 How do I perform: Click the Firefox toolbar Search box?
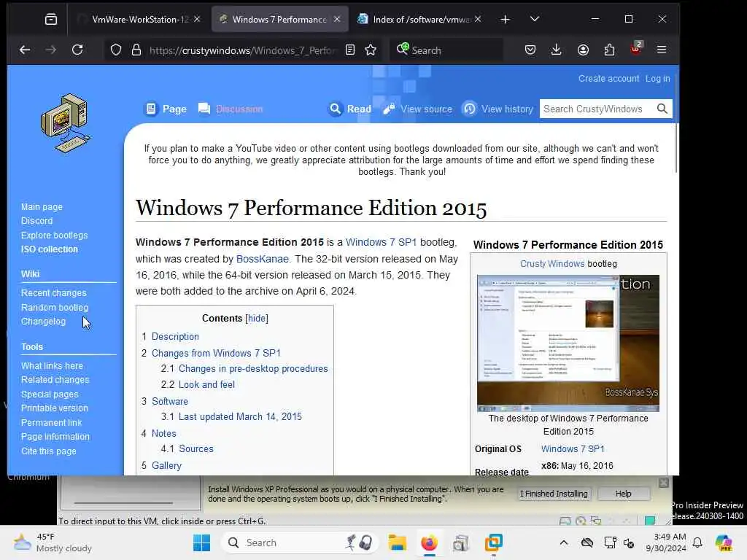pyautogui.click(x=446, y=50)
